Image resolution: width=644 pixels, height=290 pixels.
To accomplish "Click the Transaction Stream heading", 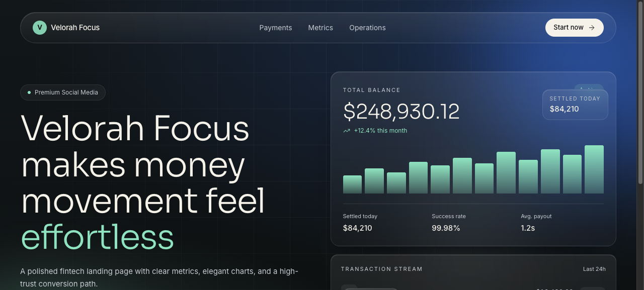I will [382, 269].
